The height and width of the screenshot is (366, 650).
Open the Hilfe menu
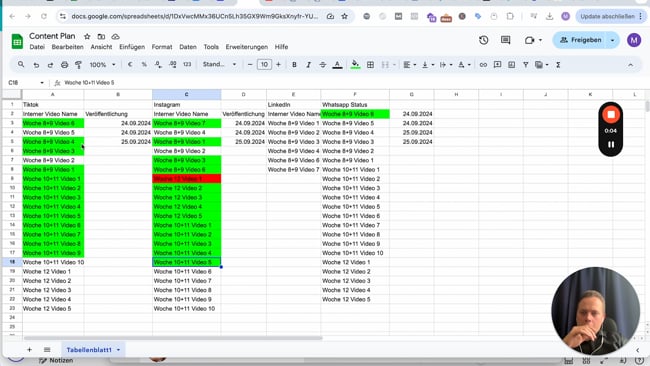click(x=281, y=47)
